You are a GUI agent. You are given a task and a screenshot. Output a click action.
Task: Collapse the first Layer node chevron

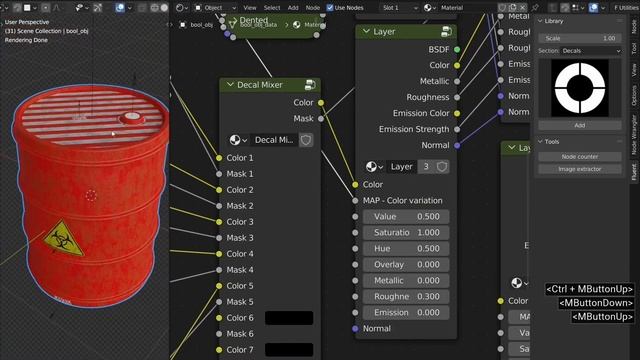coord(366,31)
